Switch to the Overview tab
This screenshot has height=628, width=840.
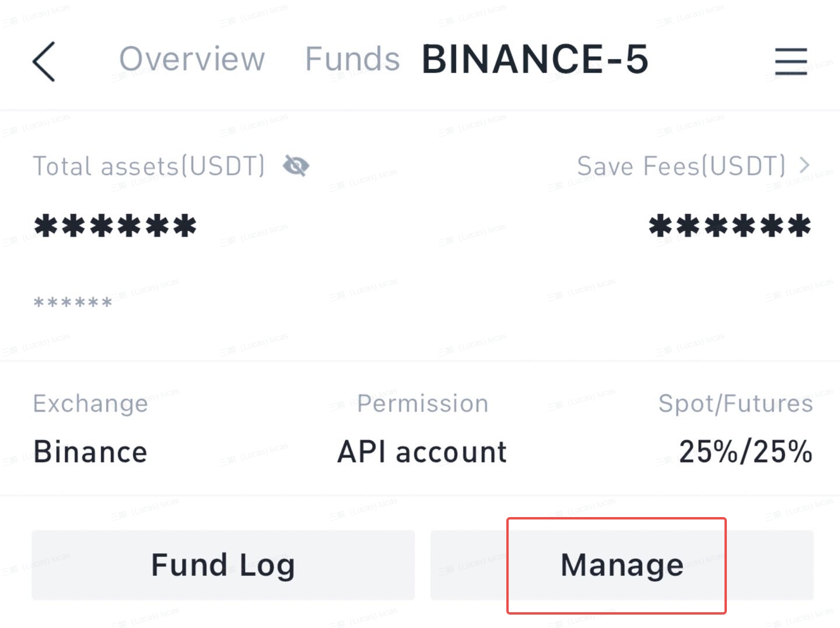click(x=192, y=59)
